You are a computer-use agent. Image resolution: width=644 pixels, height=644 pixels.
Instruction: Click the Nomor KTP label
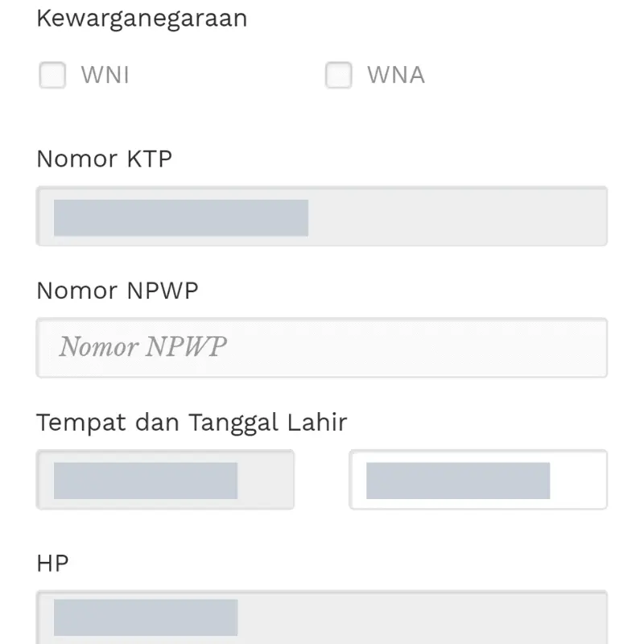[104, 159]
